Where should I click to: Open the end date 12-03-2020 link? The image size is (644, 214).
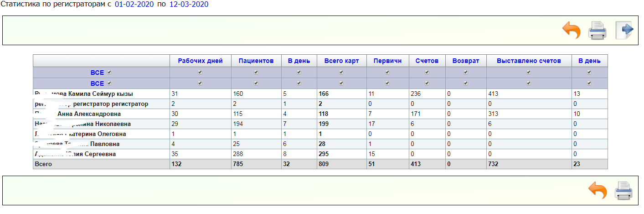point(189,5)
